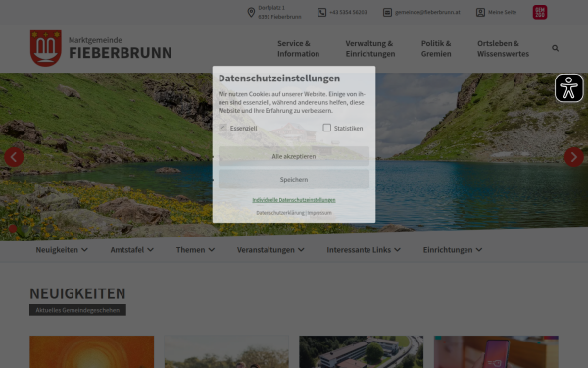Enable the Statistiken checkbox
This screenshot has width=588, height=368.
[327, 128]
